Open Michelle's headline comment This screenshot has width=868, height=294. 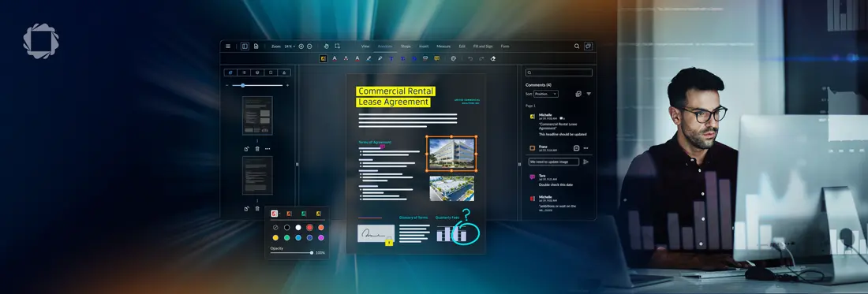(559, 125)
